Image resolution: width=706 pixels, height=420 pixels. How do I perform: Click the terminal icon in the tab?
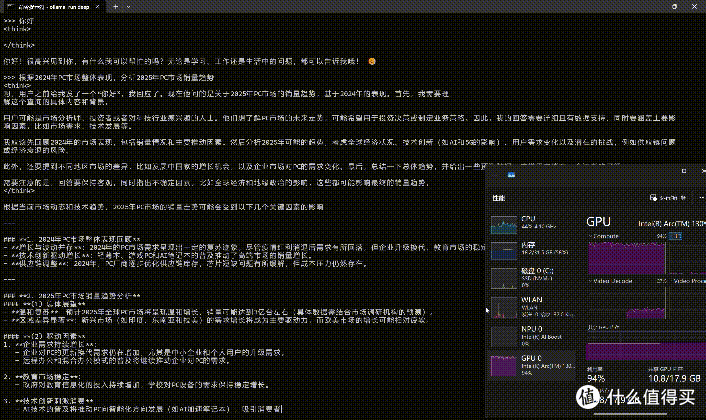tap(11, 7)
